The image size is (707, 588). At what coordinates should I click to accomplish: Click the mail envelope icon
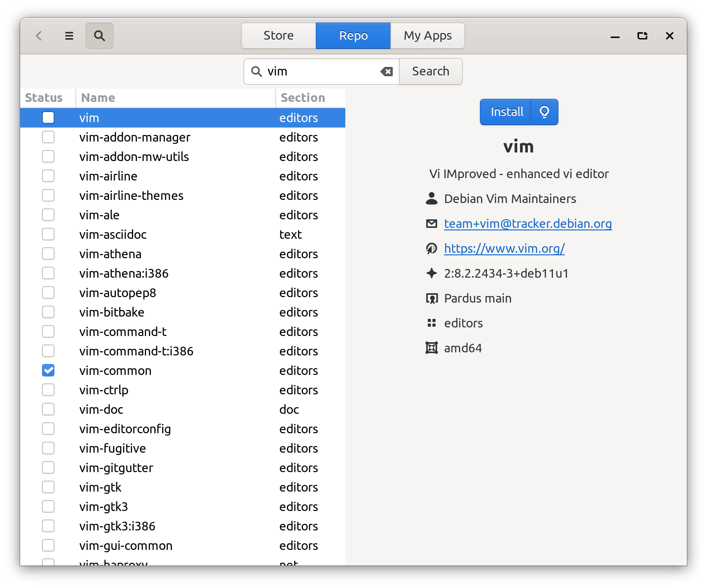pos(432,223)
